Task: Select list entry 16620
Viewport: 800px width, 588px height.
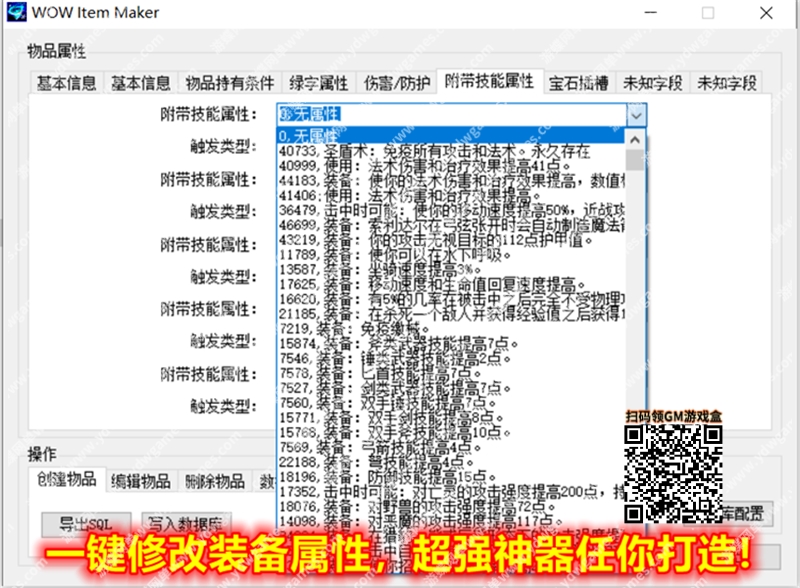Action: tap(451, 299)
